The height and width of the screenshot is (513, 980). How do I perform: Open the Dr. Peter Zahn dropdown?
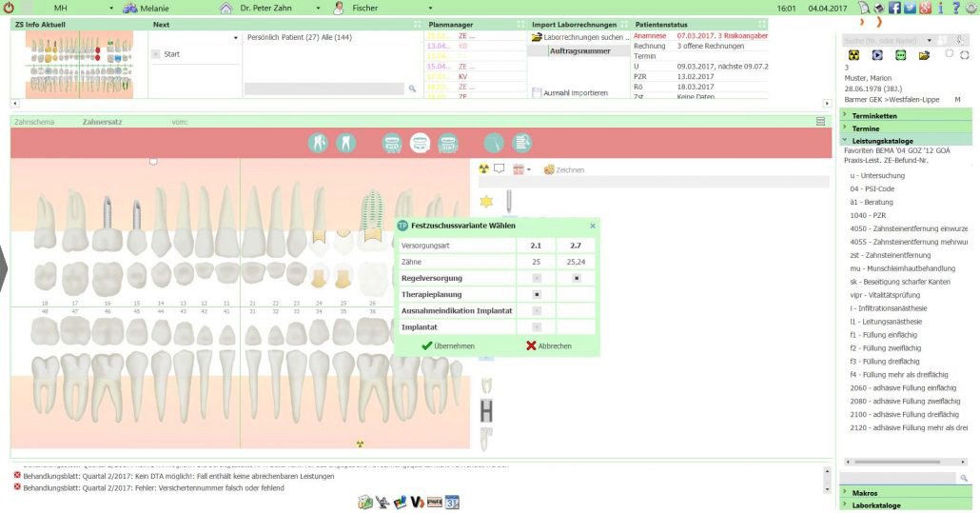pyautogui.click(x=318, y=9)
